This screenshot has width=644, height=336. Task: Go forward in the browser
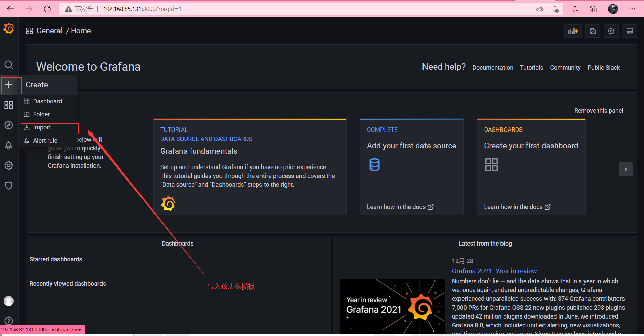pyautogui.click(x=29, y=9)
